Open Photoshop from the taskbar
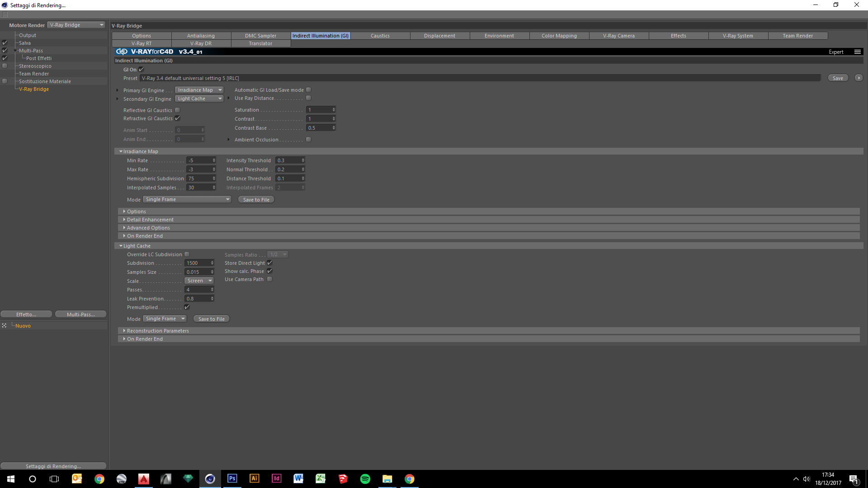The image size is (868, 488). [232, 479]
